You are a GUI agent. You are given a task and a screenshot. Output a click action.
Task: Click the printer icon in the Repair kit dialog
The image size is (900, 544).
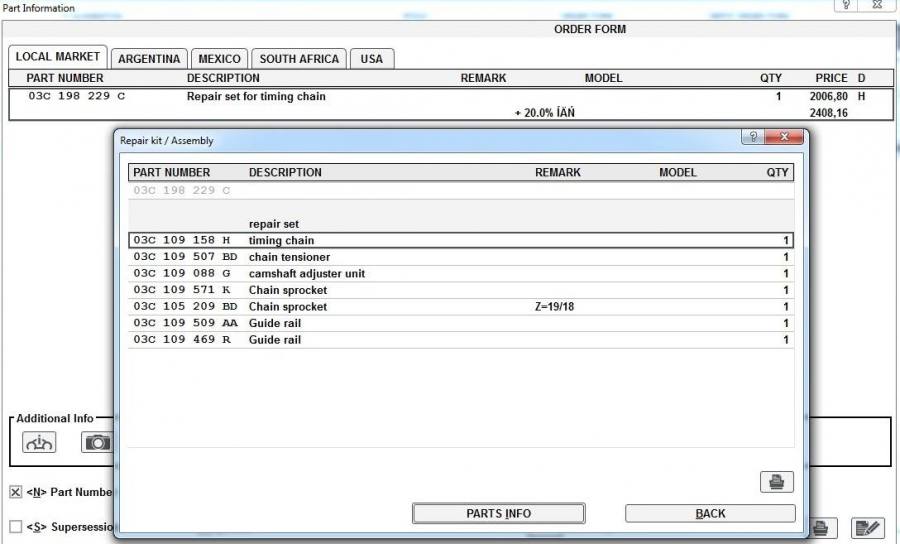(x=776, y=482)
